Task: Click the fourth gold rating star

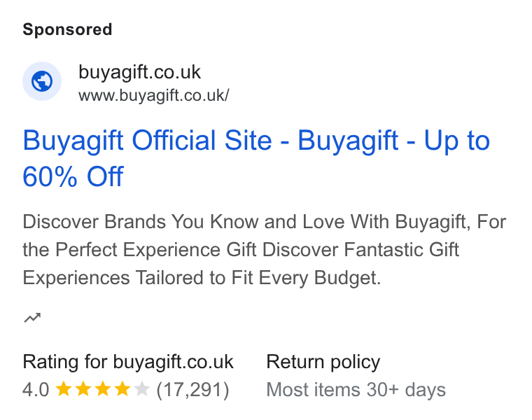Action: pyautogui.click(x=122, y=389)
